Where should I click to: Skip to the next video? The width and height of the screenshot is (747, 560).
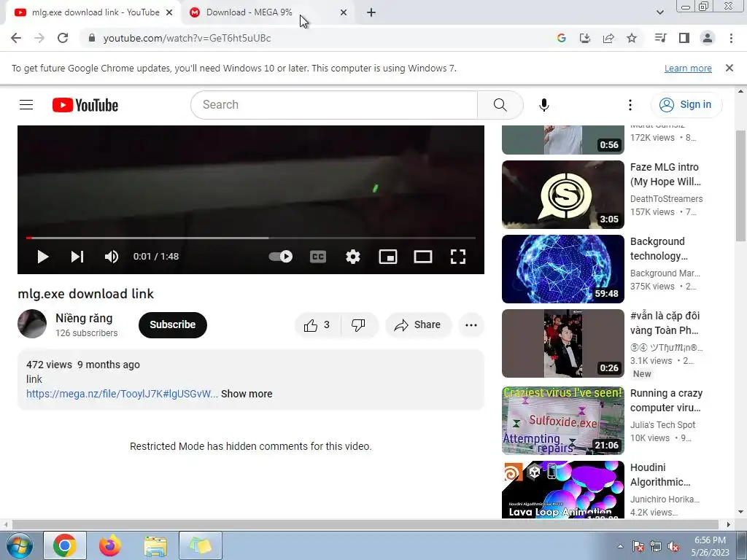click(x=77, y=257)
